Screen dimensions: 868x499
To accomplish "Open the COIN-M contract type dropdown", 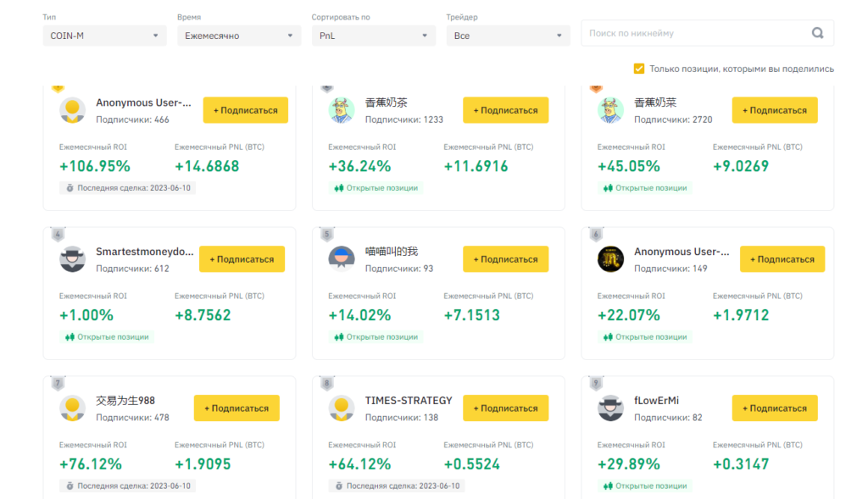I will coord(103,36).
